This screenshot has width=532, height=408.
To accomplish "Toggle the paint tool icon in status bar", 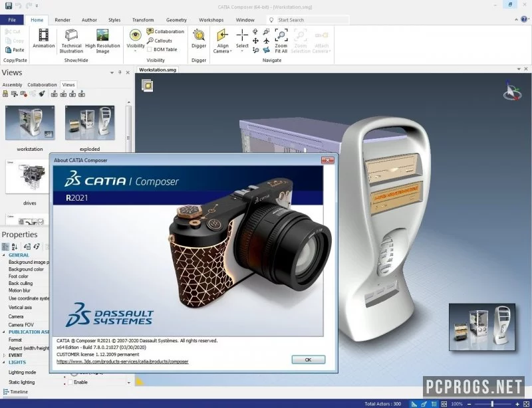I will pos(424,404).
